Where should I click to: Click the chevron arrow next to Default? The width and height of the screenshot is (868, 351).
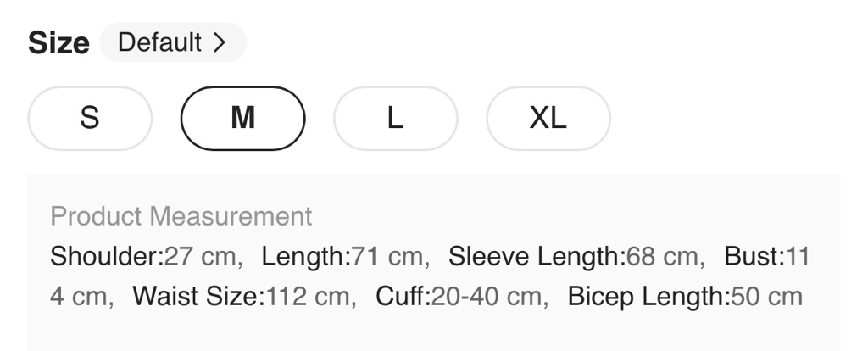click(x=220, y=42)
